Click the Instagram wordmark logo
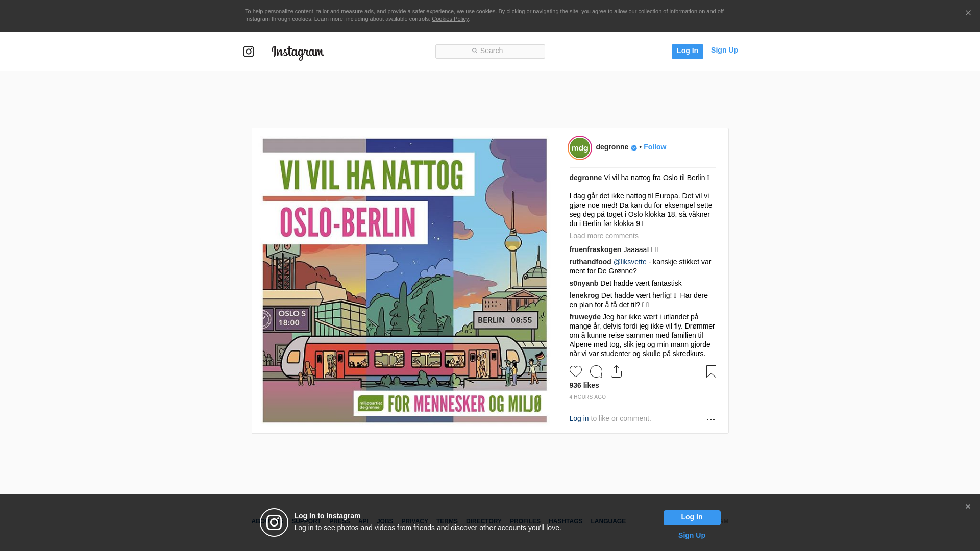 coord(298,52)
